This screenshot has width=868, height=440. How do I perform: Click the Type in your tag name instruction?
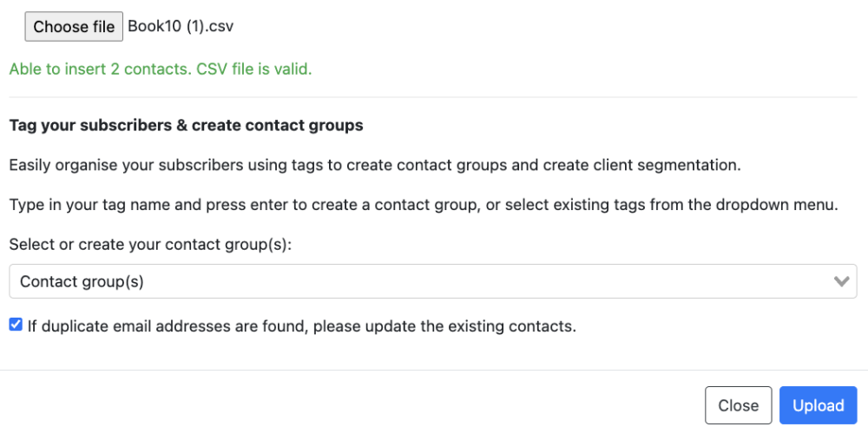[x=423, y=206]
